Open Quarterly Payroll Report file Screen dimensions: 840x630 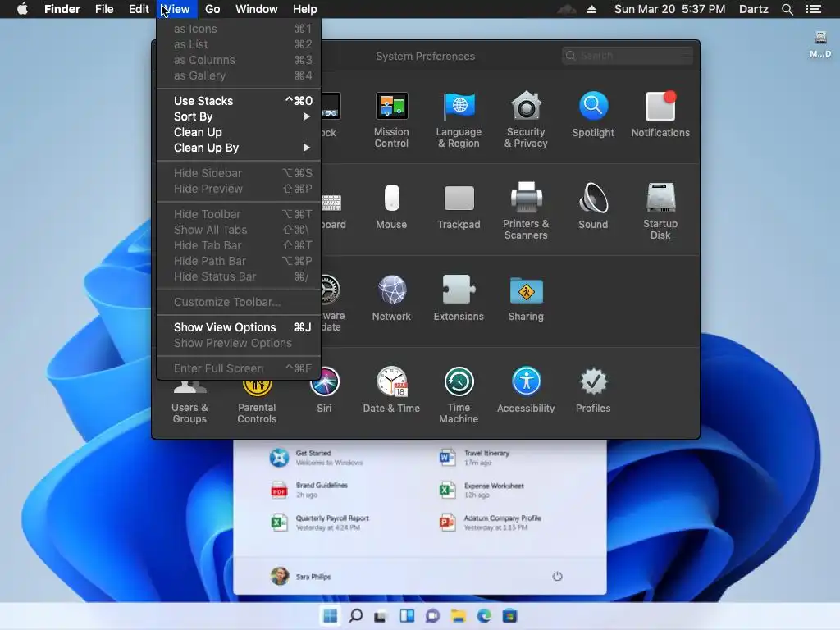[321, 523]
